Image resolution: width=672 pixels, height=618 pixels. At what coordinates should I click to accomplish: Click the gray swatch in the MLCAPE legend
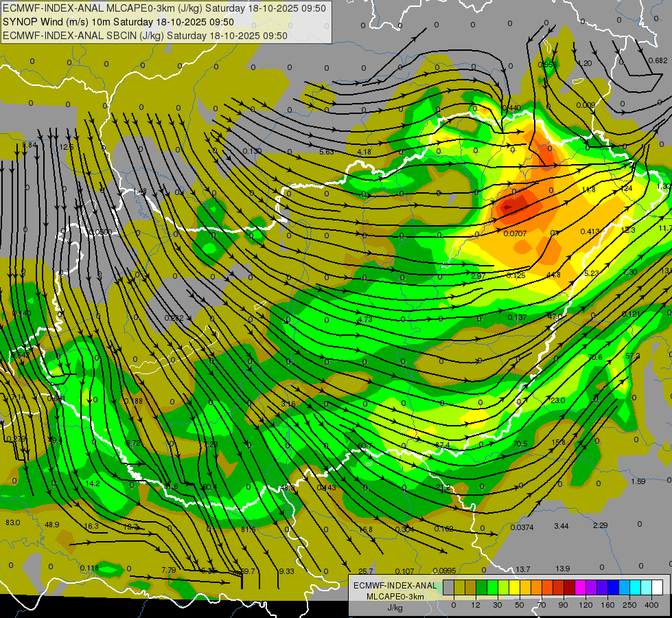(x=449, y=588)
